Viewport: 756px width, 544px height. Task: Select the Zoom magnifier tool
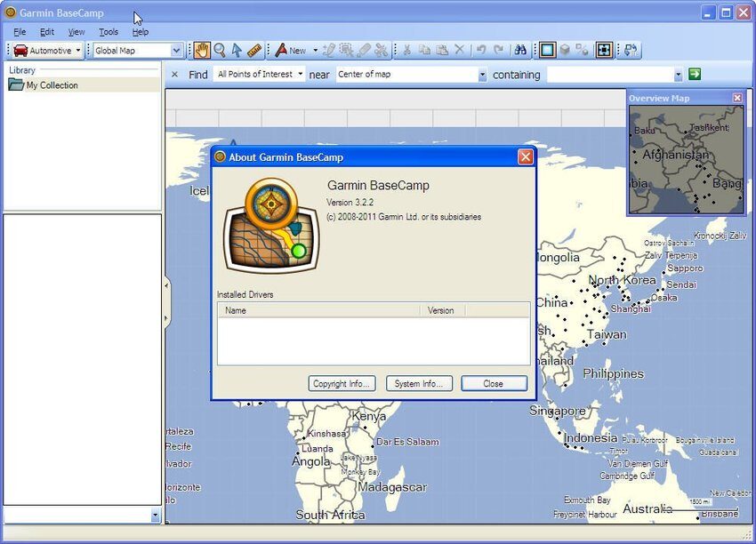click(x=220, y=50)
